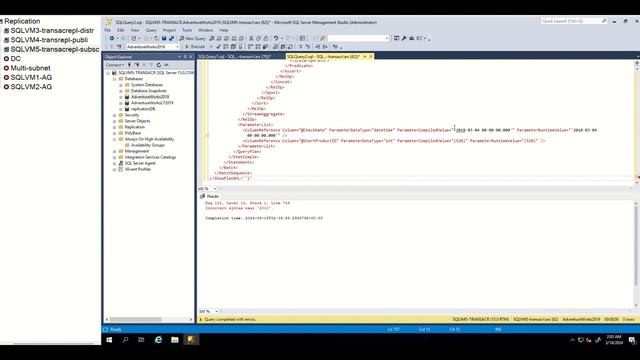Select the Management folder
Viewport: 640px width, 360px height.
coord(137,151)
